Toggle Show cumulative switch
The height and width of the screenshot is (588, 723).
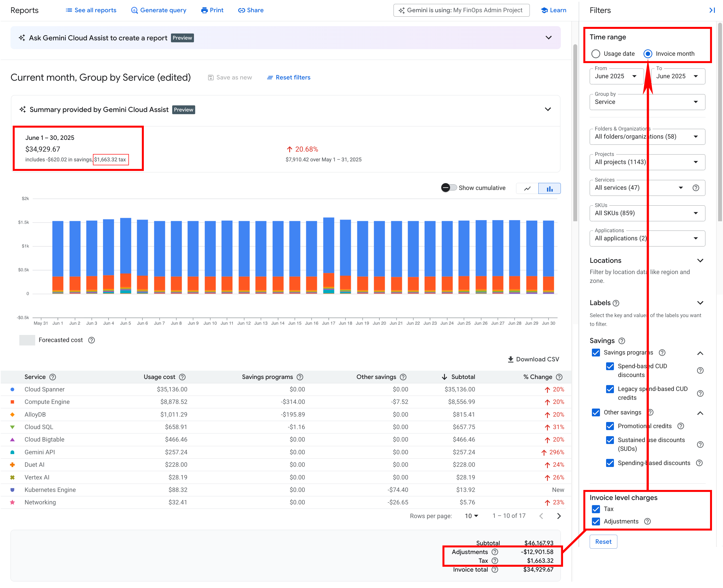tap(449, 188)
